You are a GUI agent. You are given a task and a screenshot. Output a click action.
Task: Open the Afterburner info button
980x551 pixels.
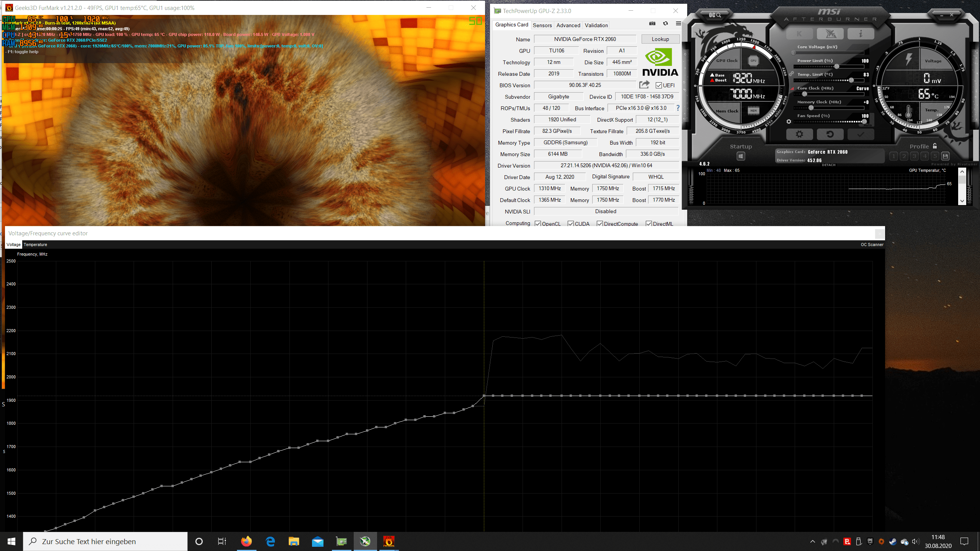pyautogui.click(x=861, y=34)
